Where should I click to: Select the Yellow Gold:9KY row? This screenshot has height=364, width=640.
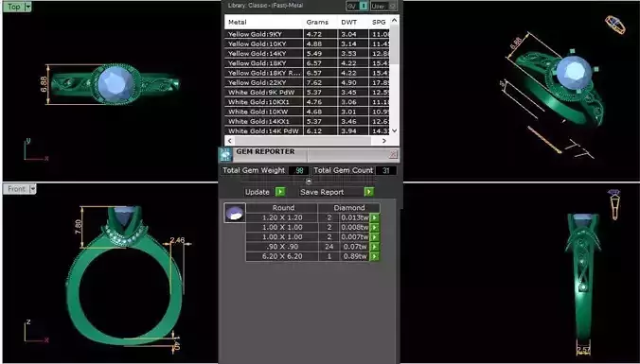[x=308, y=34]
